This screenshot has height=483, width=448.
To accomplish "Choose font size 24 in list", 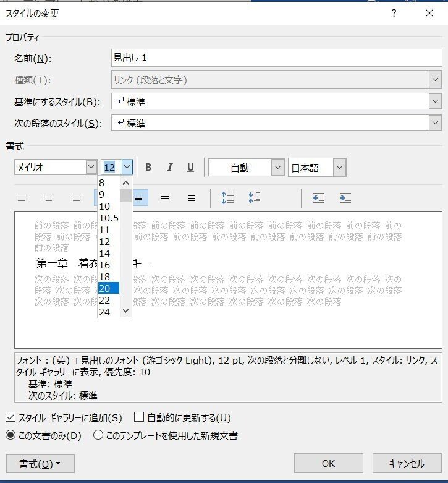I will [109, 312].
